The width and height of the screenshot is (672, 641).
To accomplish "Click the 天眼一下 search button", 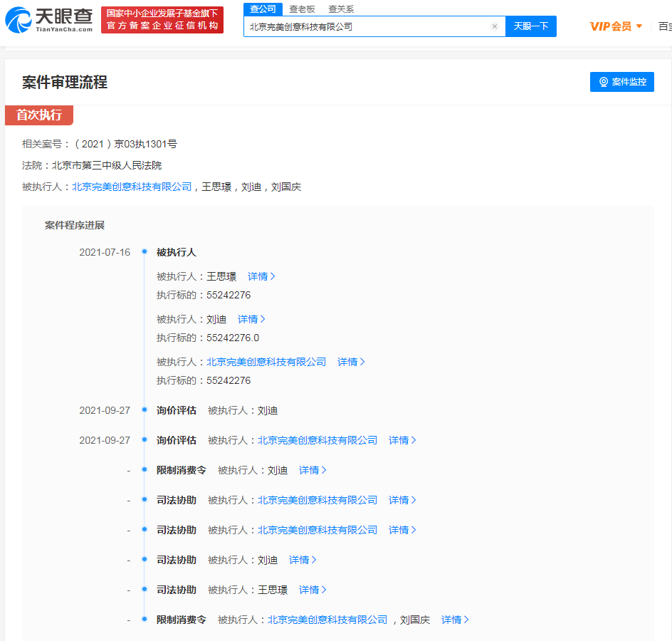I will coord(530,26).
